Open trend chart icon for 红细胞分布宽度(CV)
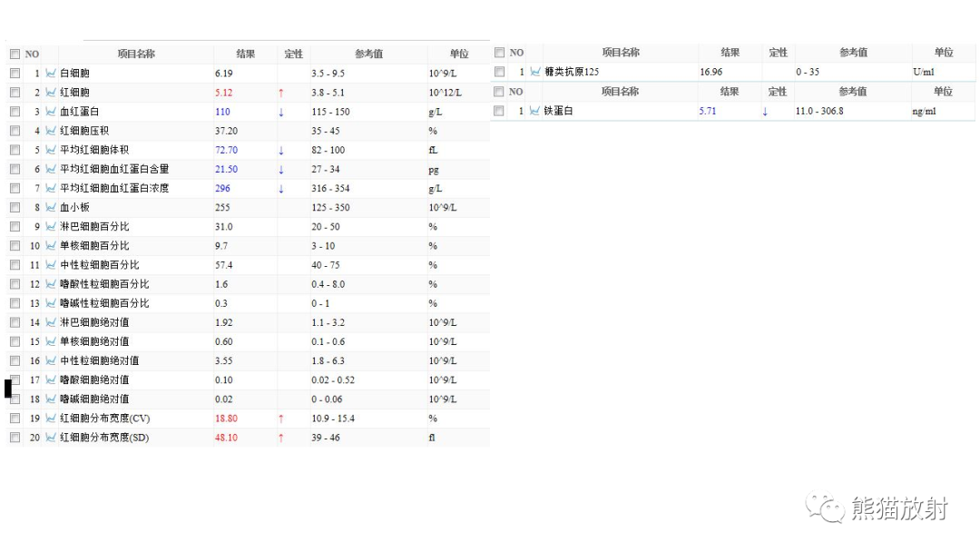Screen dimensions: 980x552 [x=51, y=419]
